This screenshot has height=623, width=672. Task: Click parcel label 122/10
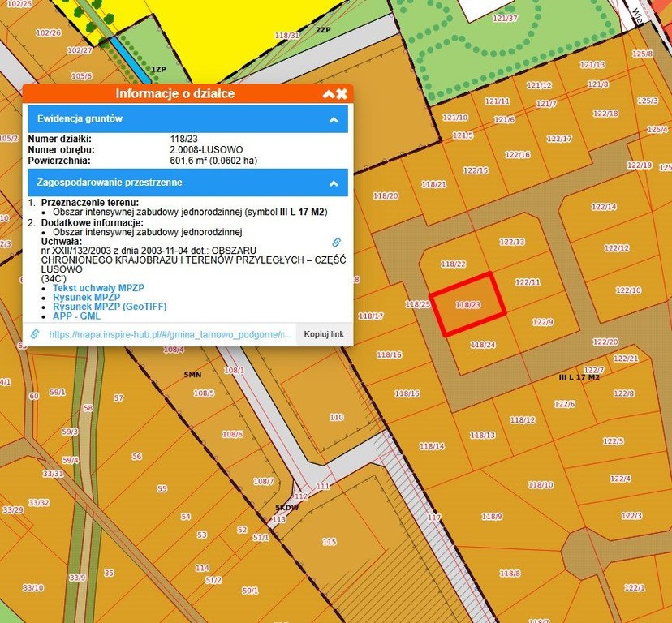(628, 290)
